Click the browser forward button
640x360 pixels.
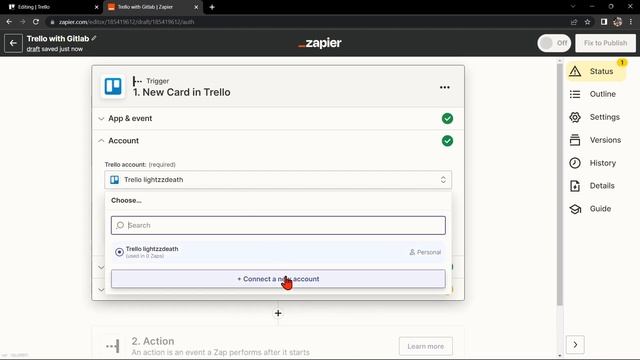point(22,22)
